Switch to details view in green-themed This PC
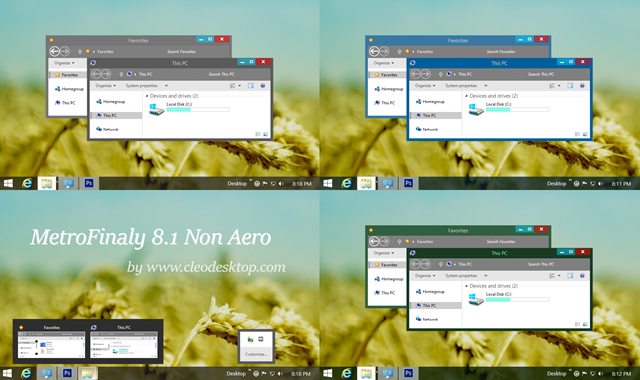640x380 pixels. [578, 324]
